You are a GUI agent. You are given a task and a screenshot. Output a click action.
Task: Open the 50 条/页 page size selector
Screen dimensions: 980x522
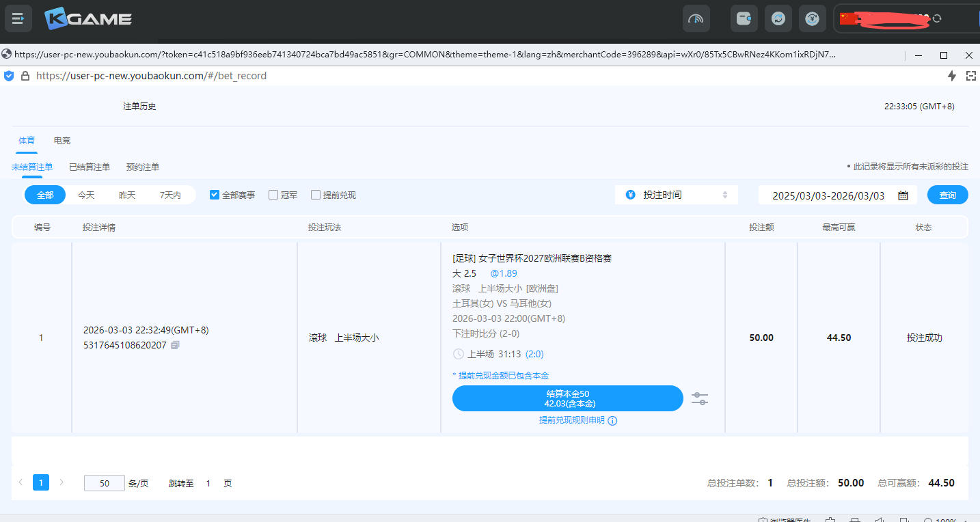coord(104,483)
